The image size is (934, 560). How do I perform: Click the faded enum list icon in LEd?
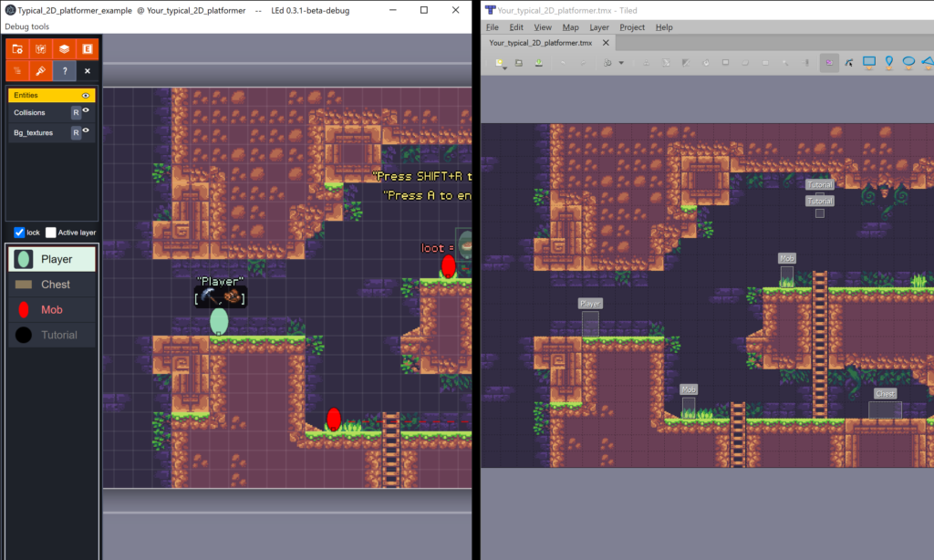pyautogui.click(x=17, y=71)
